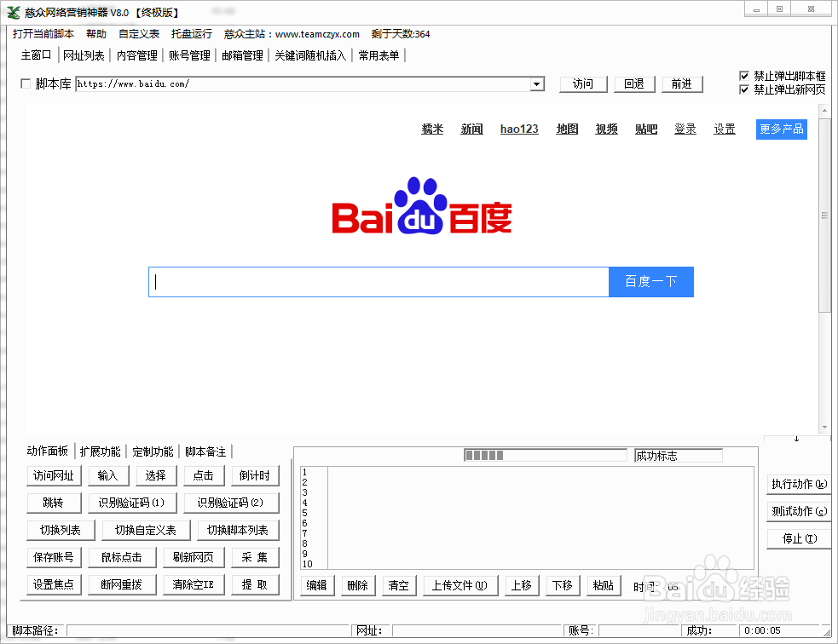Select the 动作面板 tab
The image size is (838, 644).
click(x=48, y=451)
